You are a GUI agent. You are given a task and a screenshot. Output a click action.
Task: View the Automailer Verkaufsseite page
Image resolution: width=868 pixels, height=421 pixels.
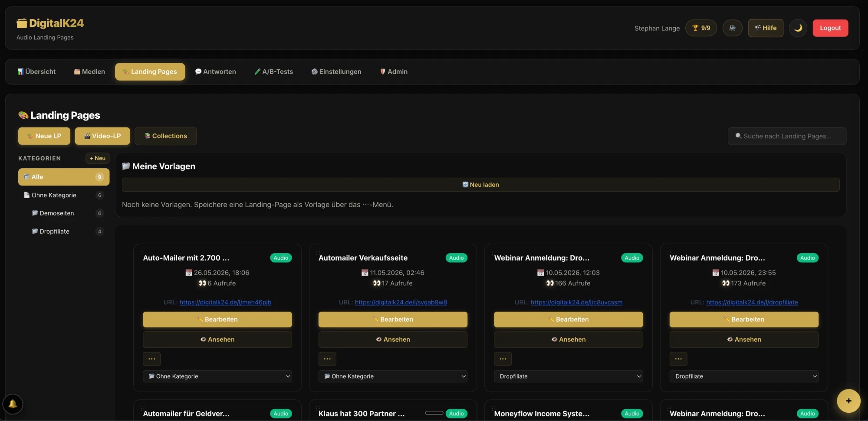coord(393,339)
